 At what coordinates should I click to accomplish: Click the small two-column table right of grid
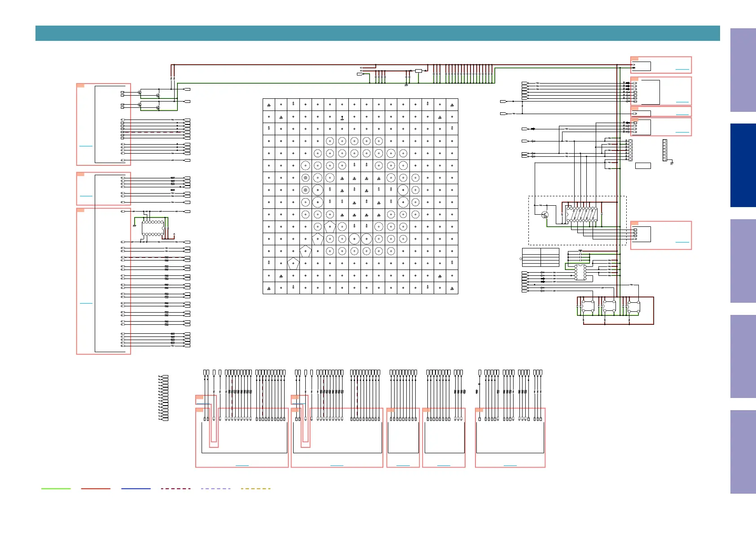click(541, 257)
